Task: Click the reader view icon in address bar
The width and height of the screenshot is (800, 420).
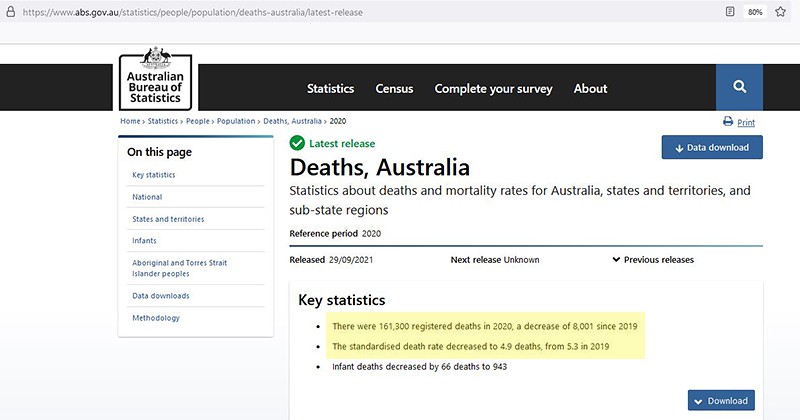Action: tap(731, 12)
